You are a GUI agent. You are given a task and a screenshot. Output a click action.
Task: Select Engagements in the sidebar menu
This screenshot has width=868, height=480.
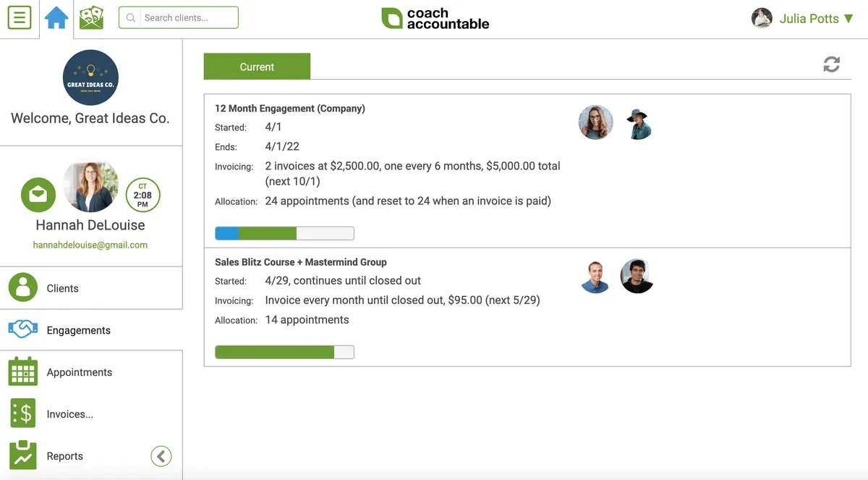click(78, 330)
